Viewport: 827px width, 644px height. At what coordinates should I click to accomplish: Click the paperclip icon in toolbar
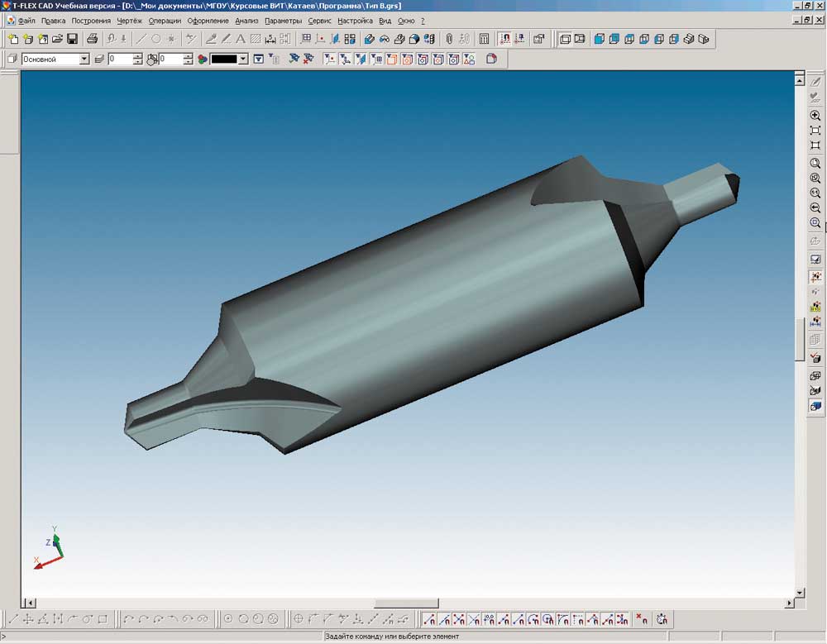(x=449, y=39)
